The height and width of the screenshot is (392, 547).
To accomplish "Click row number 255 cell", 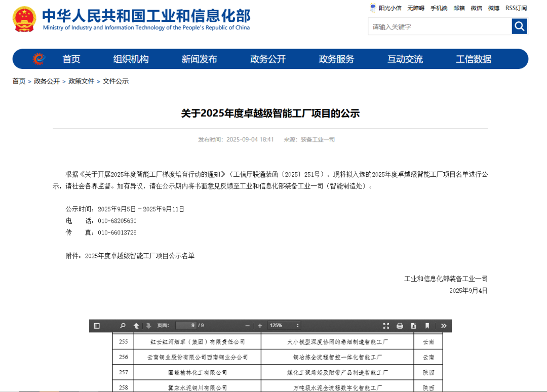I will [x=124, y=342].
